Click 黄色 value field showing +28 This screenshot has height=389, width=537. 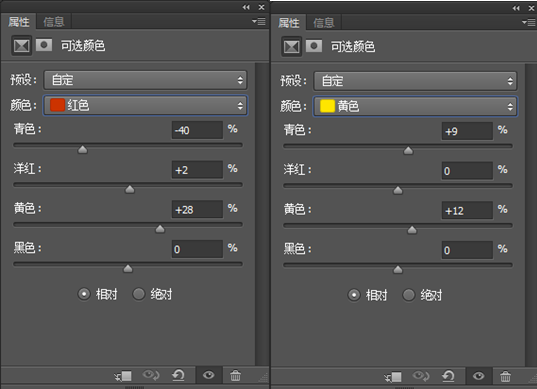pos(197,210)
